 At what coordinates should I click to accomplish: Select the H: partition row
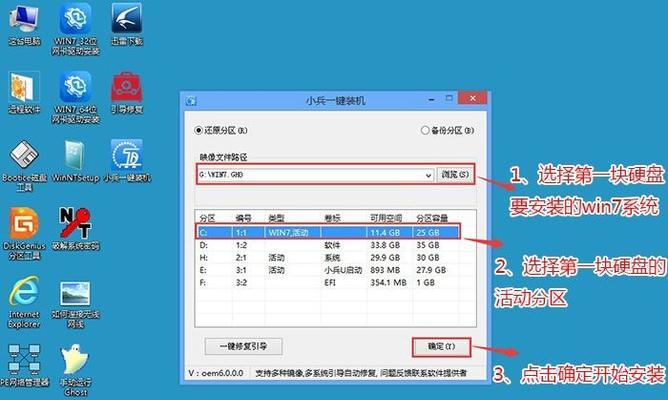pyautogui.click(x=328, y=258)
